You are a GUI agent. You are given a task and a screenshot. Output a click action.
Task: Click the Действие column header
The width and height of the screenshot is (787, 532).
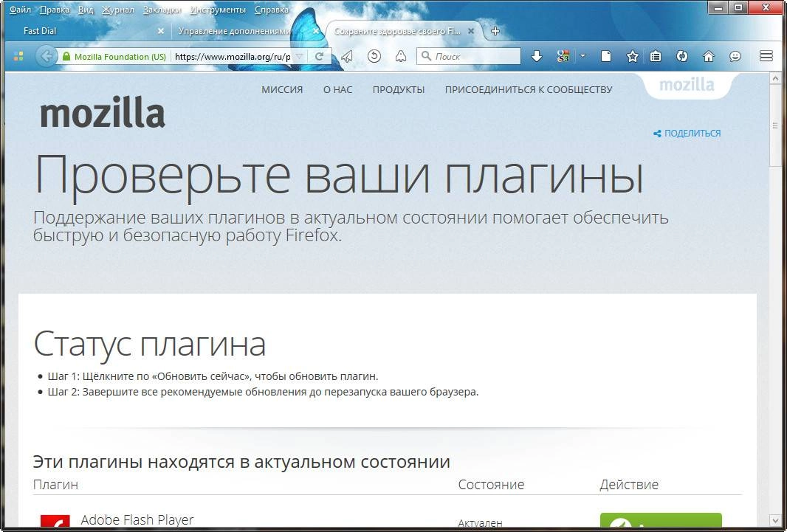click(629, 484)
